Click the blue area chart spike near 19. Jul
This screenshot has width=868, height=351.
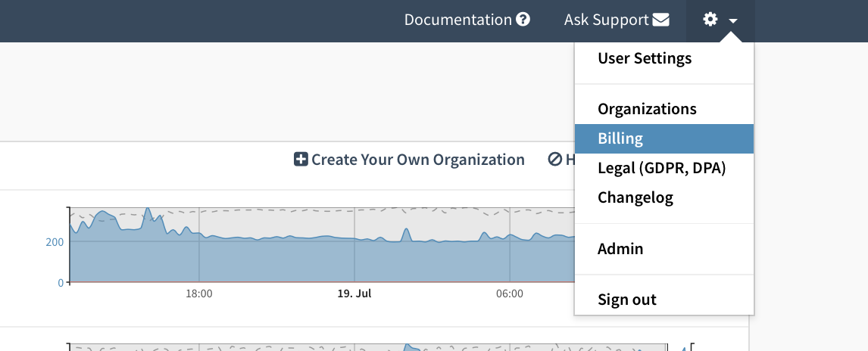click(406, 235)
